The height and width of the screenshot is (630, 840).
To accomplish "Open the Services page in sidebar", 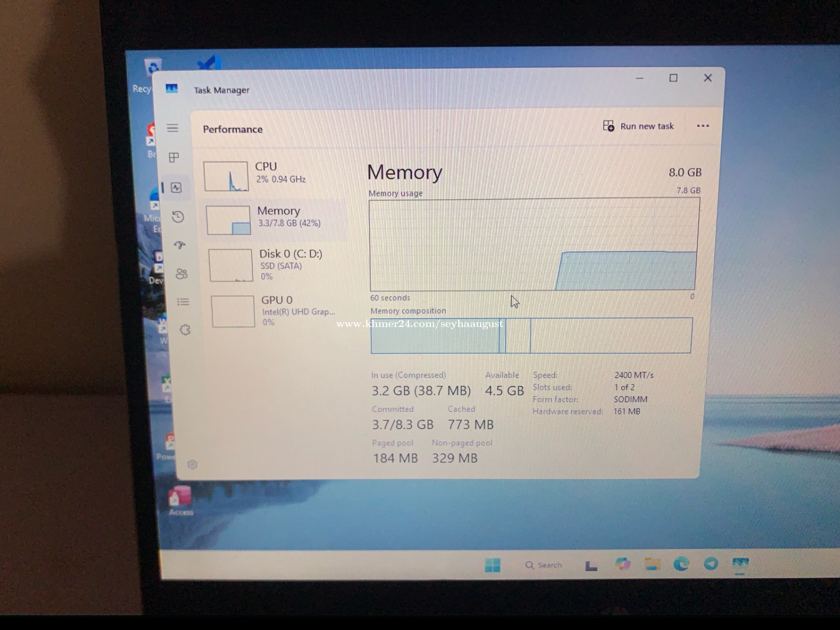I will (185, 330).
